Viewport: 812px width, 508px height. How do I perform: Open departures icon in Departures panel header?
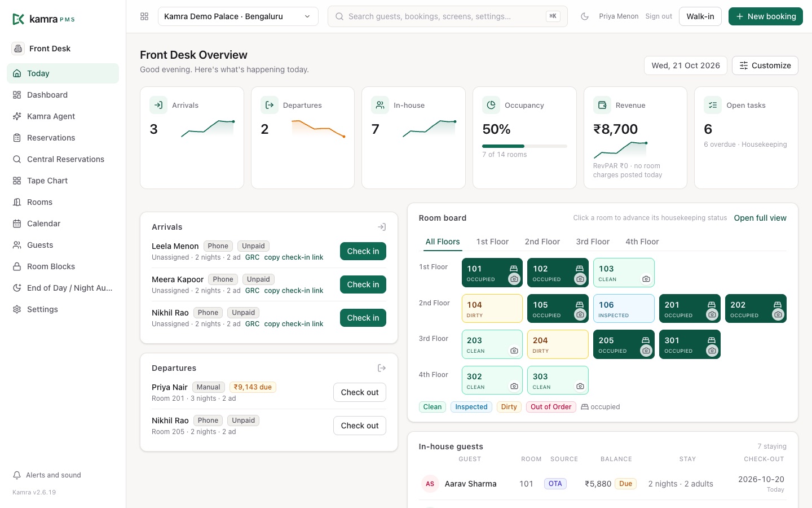(382, 368)
